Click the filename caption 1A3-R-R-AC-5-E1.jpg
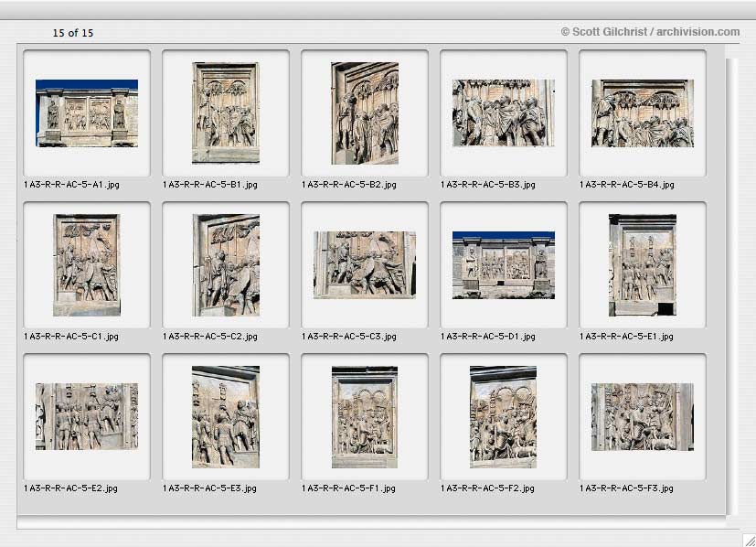This screenshot has height=547, width=756. 626,337
